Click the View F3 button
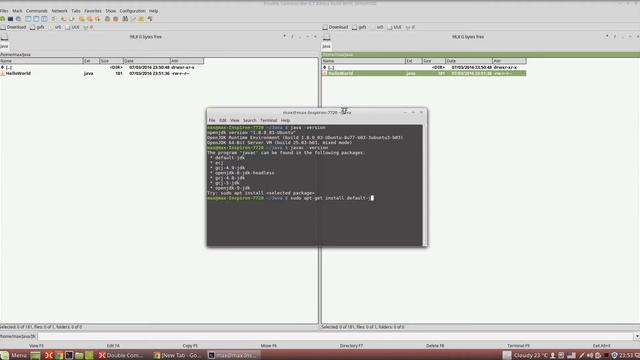640x360 pixels. pyautogui.click(x=36, y=346)
